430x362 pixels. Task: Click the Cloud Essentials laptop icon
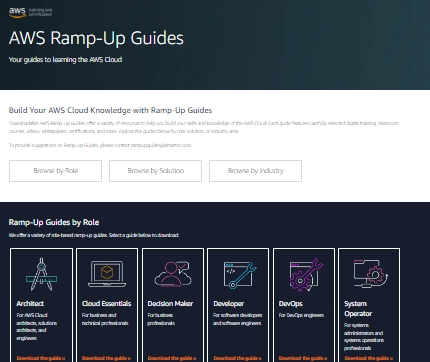pyautogui.click(x=107, y=274)
